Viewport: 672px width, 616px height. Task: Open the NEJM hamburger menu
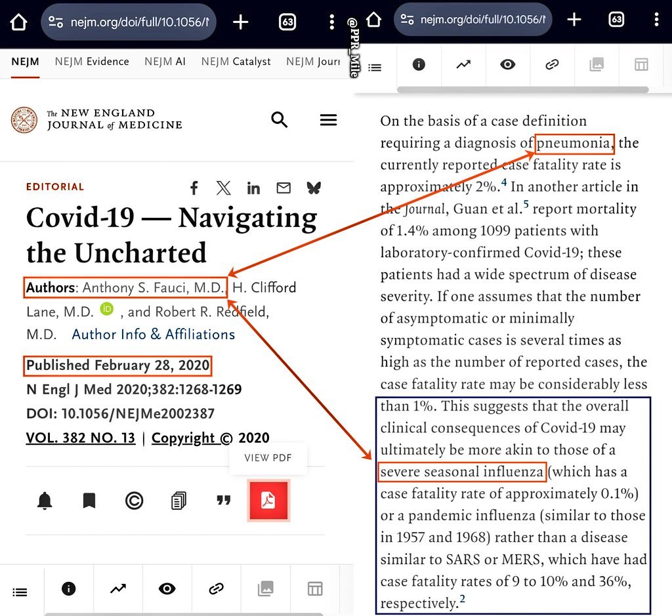coord(328,119)
